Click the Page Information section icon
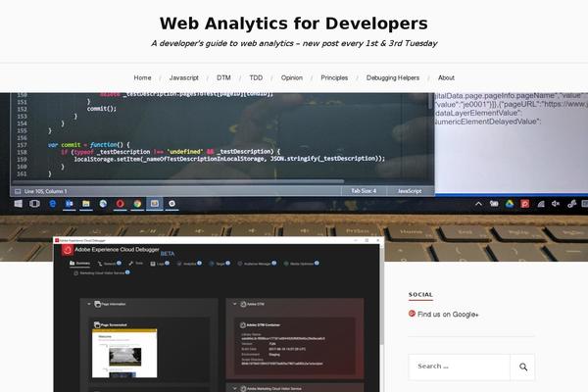 point(97,304)
